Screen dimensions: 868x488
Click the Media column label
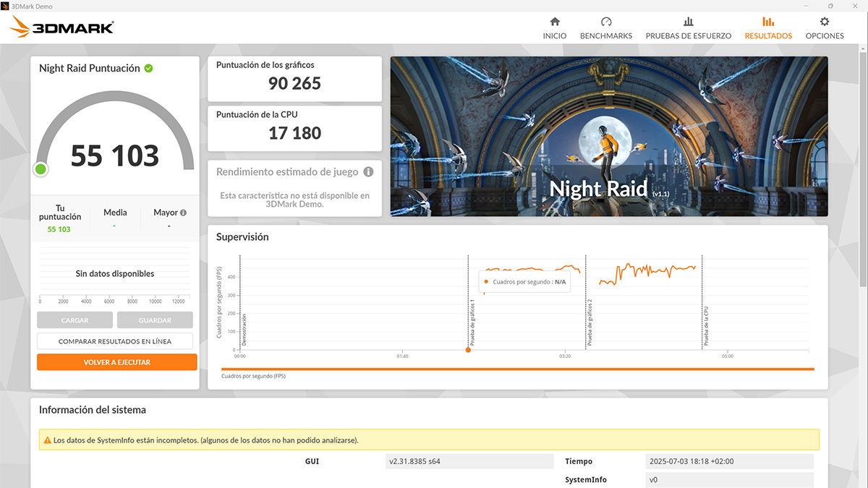coord(115,213)
